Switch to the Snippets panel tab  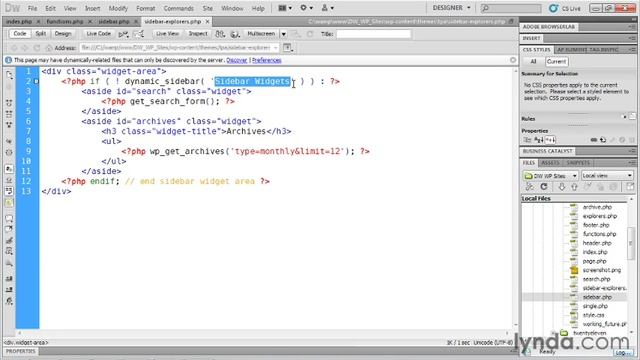(578, 163)
